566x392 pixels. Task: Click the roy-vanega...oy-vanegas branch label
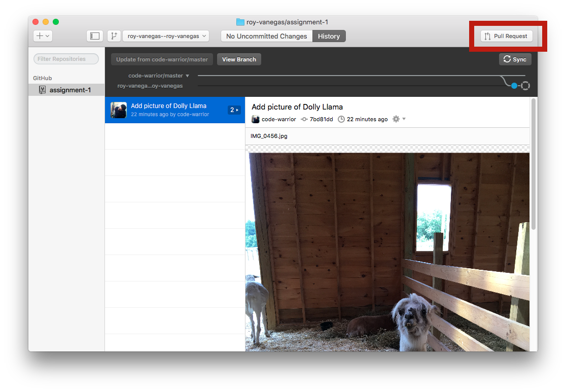(150, 86)
